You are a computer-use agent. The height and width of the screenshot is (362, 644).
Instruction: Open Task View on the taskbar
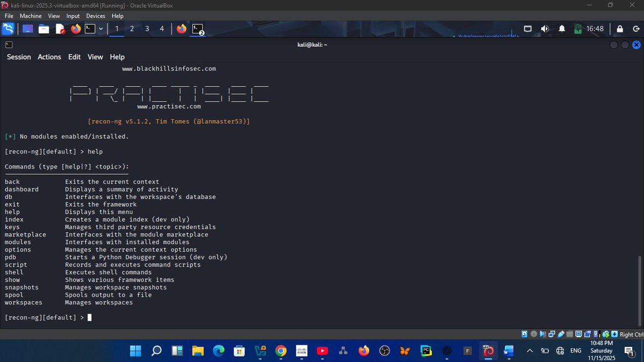(177, 351)
